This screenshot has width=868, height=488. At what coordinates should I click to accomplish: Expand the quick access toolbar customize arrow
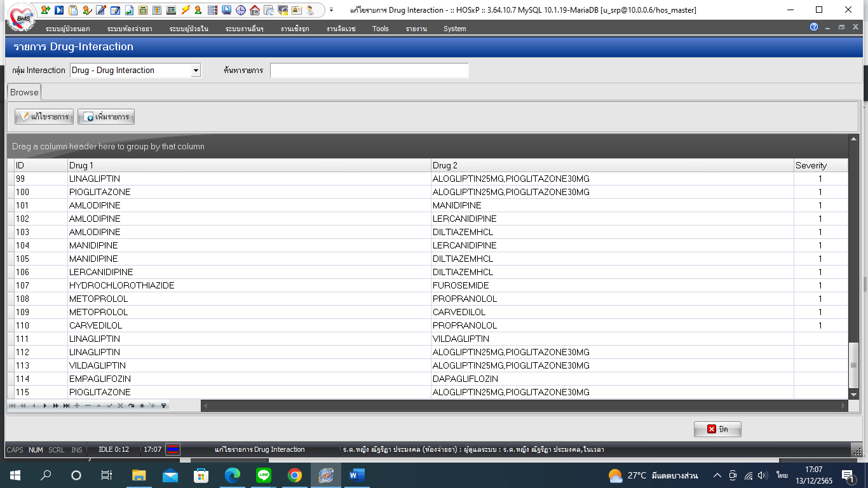(331, 10)
